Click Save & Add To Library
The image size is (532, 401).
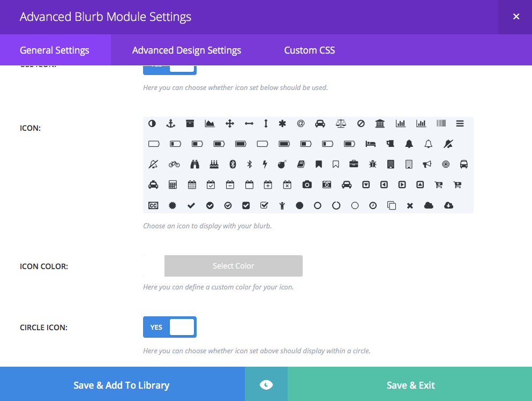(123, 384)
